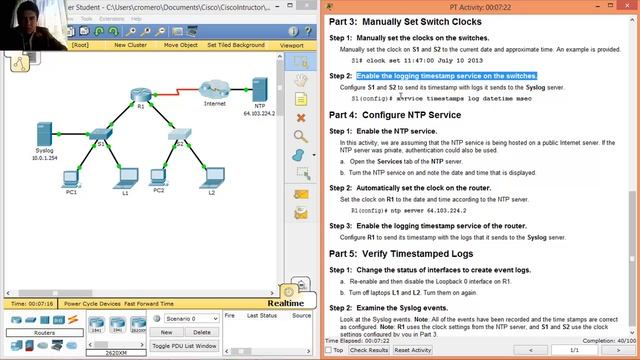The width and height of the screenshot is (640, 360).
Task: Click Set Tiled Background
Action: point(236,45)
